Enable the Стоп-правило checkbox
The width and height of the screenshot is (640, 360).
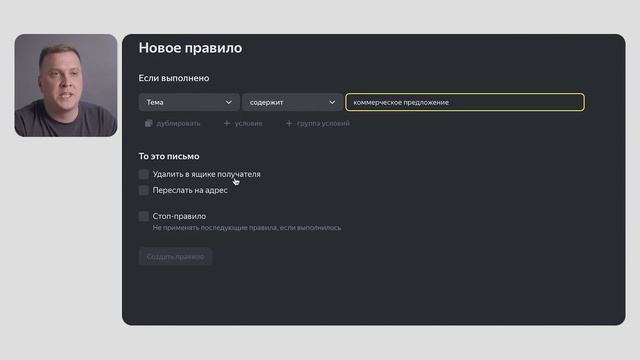point(144,216)
